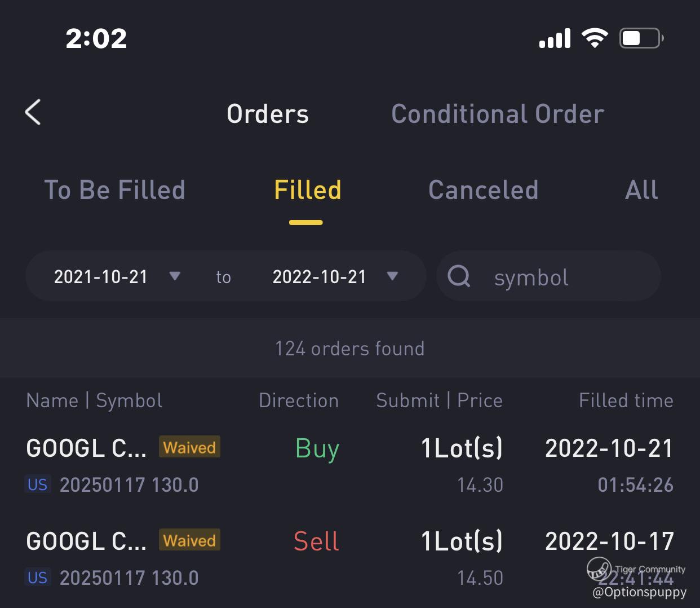View the Canceled orders tab
Screen dimensions: 700x608
click(483, 190)
